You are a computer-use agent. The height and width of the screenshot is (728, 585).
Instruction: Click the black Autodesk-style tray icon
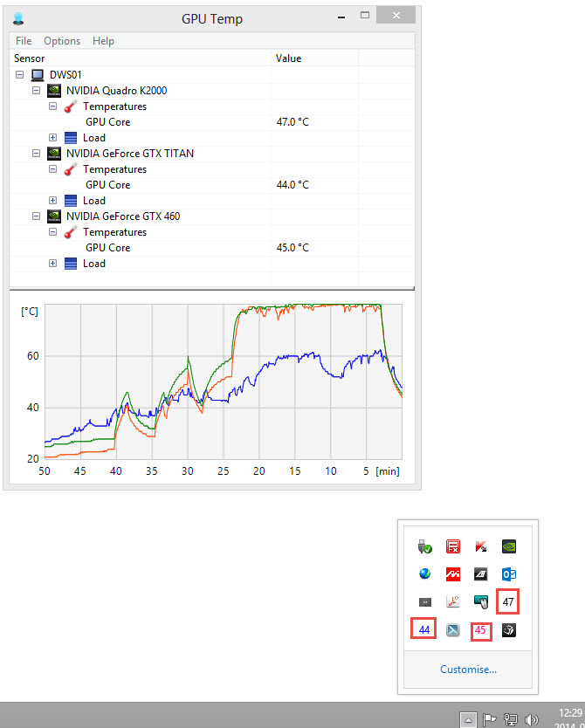pos(481,574)
